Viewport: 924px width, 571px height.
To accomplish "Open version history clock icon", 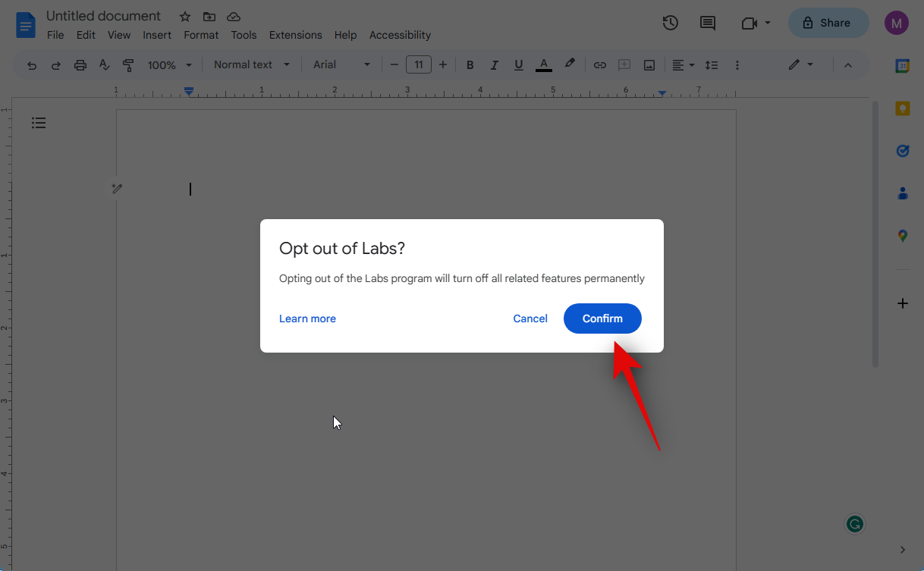I will [670, 23].
